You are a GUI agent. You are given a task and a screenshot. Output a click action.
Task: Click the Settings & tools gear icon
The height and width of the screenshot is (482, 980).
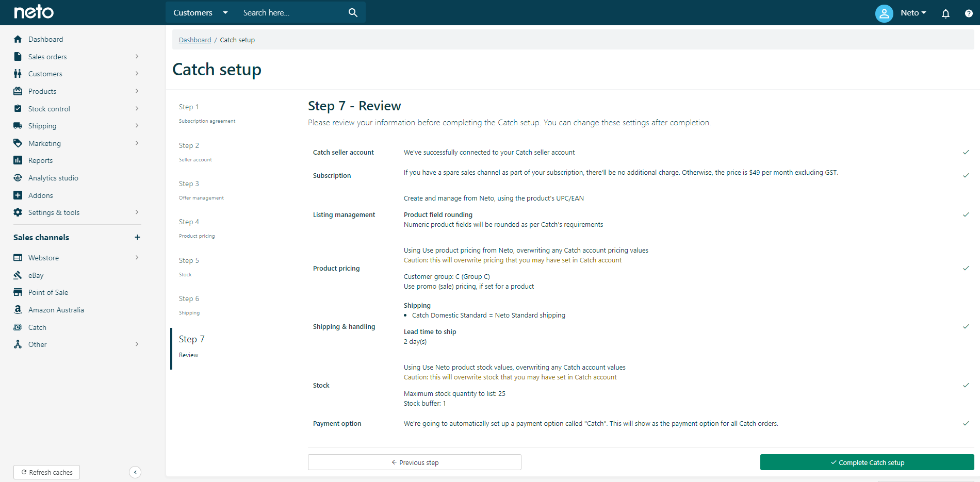18,212
